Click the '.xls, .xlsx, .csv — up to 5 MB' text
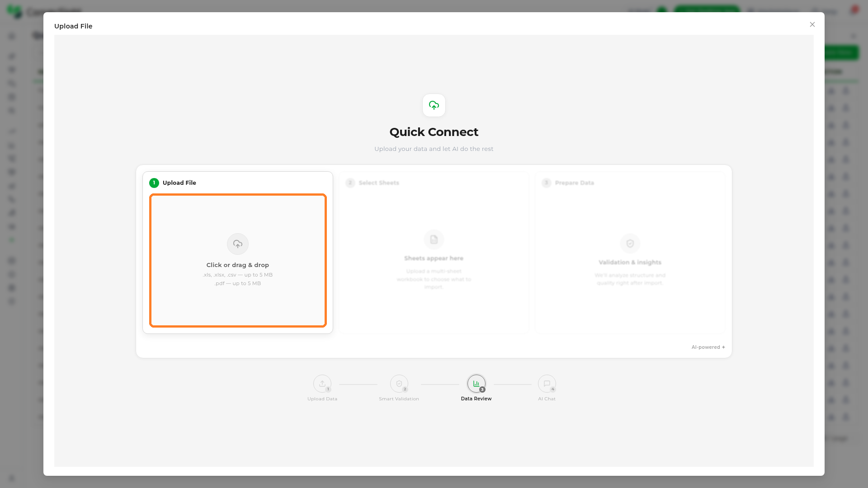 (x=238, y=275)
